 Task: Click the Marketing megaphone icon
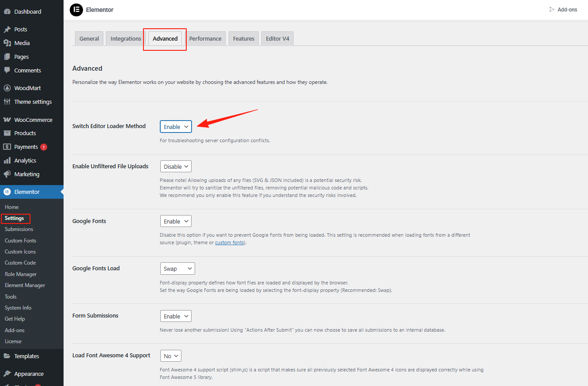(7, 174)
